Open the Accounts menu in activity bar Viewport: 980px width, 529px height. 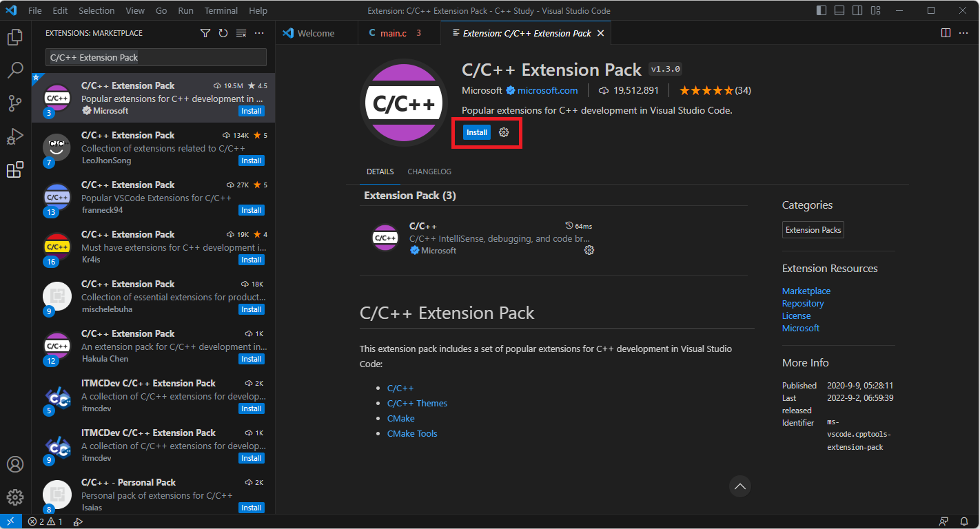click(15, 464)
